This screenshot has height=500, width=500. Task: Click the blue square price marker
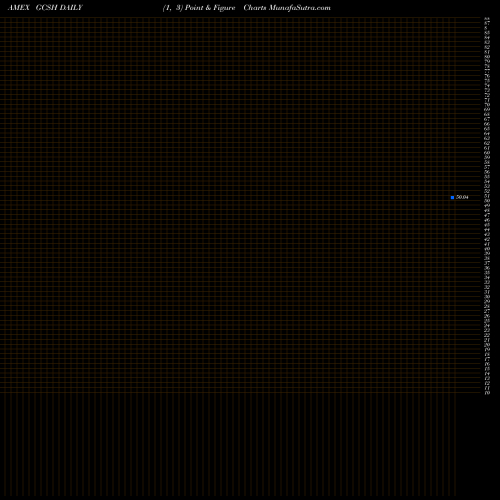pyautogui.click(x=452, y=197)
